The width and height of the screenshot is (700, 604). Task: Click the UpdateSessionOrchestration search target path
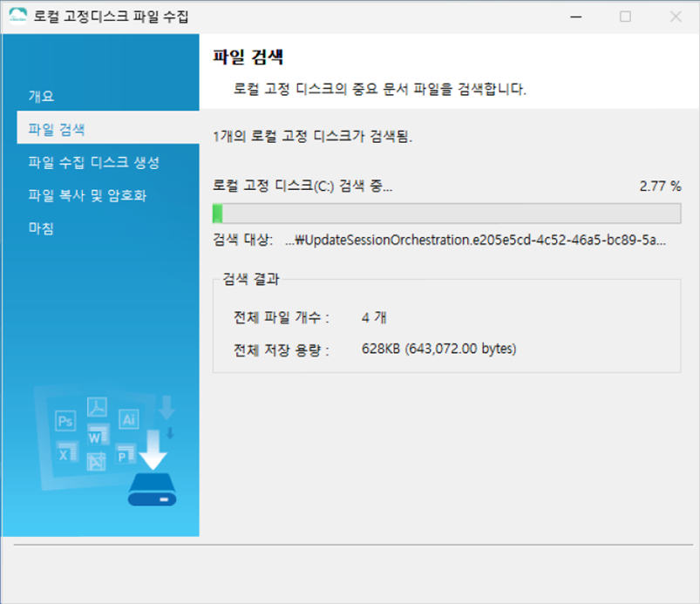click(475, 241)
